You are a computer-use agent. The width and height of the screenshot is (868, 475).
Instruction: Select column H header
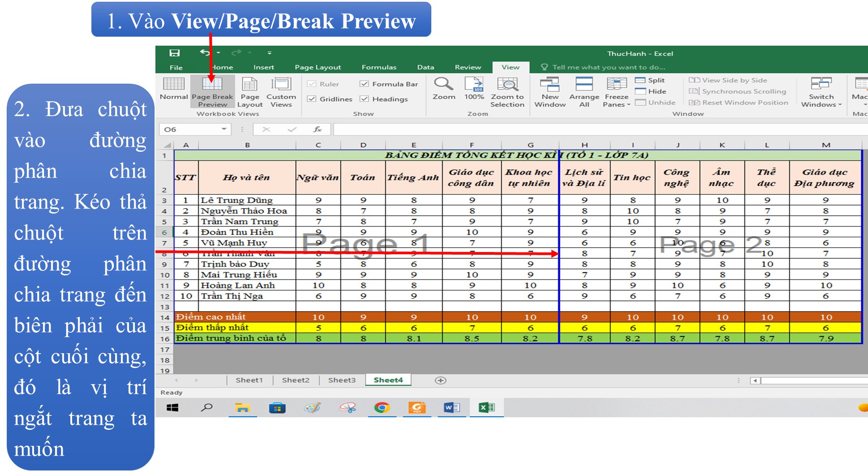click(x=584, y=145)
